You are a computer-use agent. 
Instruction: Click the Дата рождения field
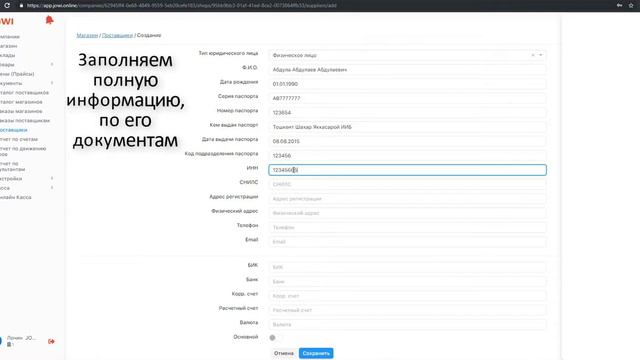click(x=407, y=84)
